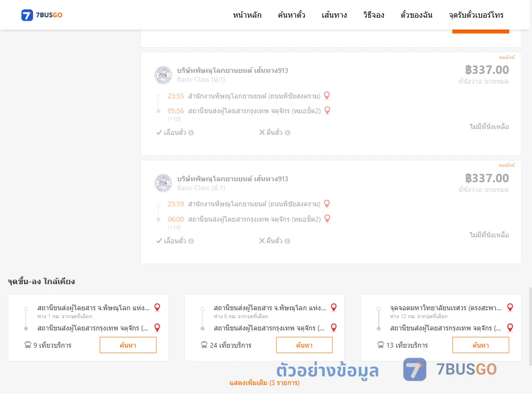This screenshot has height=394, width=532.
Task: Click the 7BUSGO logo in header
Action: pos(42,15)
